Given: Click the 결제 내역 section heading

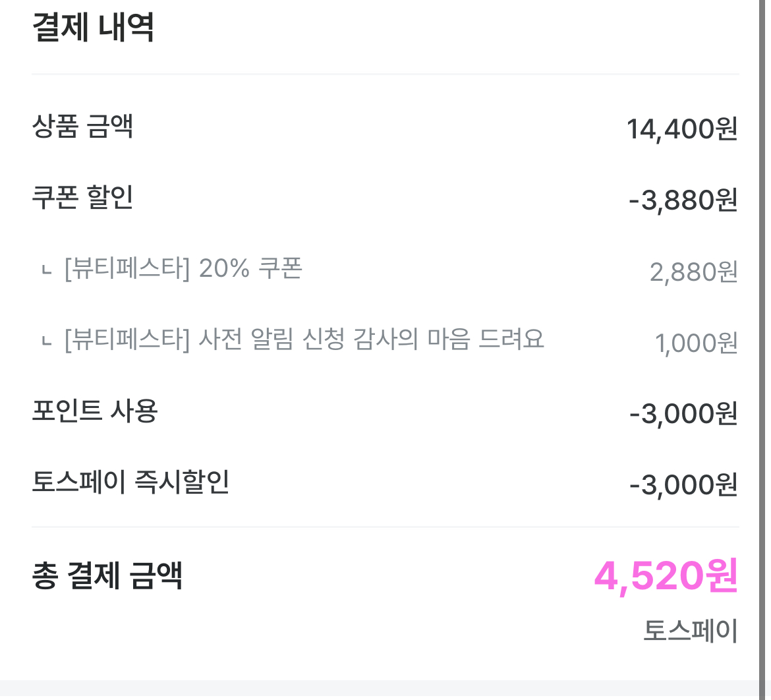Looking at the screenshot, I should pyautogui.click(x=93, y=28).
